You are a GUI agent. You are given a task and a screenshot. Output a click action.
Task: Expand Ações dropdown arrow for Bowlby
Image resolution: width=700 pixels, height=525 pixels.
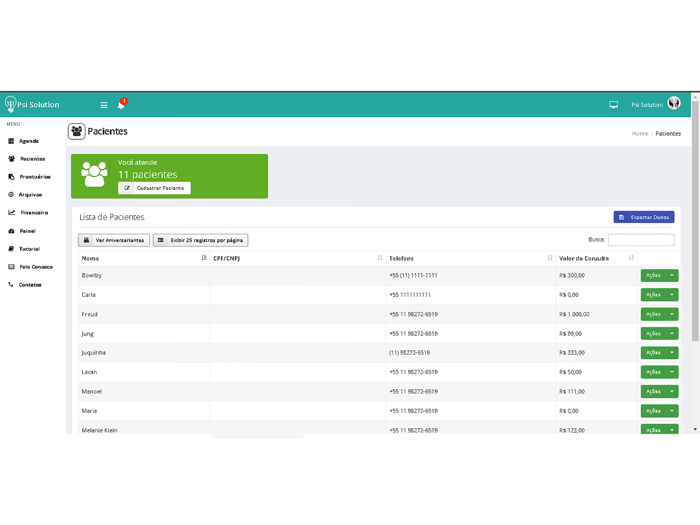[672, 275]
